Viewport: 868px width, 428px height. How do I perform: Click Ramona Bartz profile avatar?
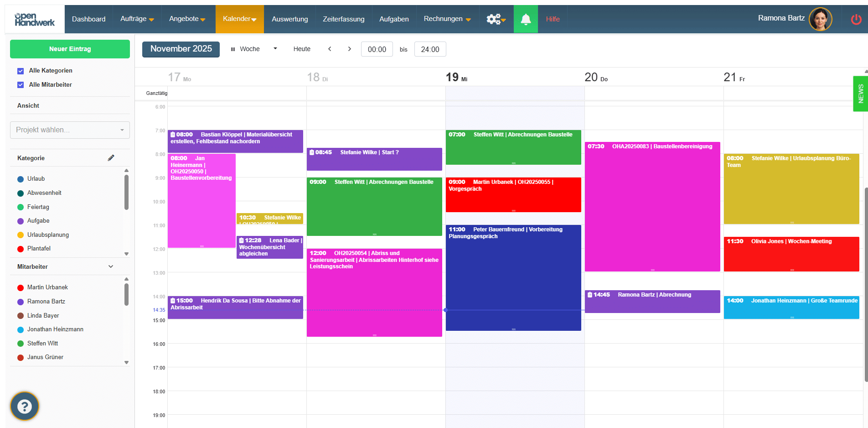[820, 19]
